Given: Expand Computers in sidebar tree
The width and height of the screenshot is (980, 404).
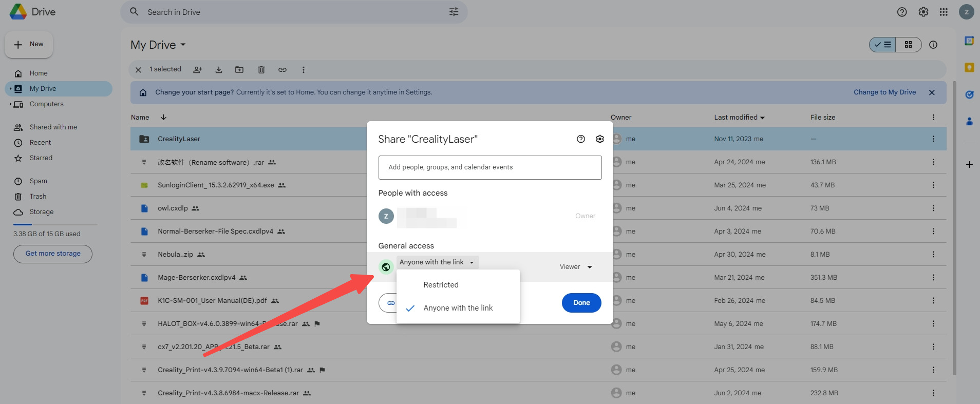Looking at the screenshot, I should coord(10,104).
